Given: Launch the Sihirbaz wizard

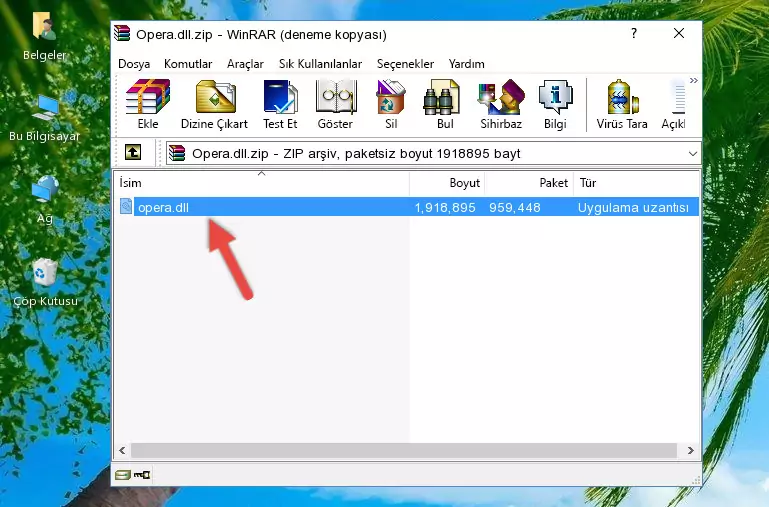Looking at the screenshot, I should coord(501,104).
